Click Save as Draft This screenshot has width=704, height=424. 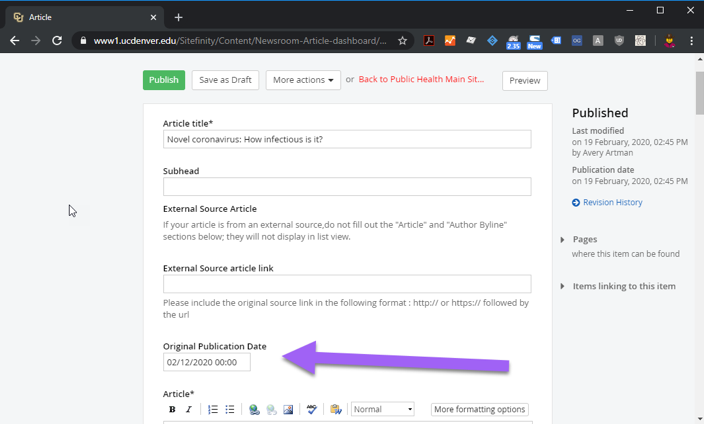pos(225,80)
